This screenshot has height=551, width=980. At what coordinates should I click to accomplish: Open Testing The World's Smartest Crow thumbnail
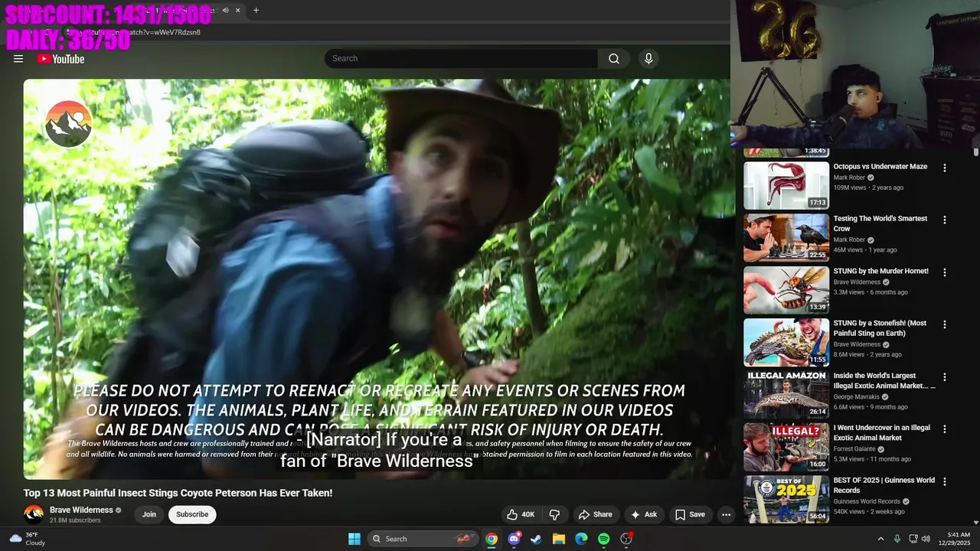[786, 237]
